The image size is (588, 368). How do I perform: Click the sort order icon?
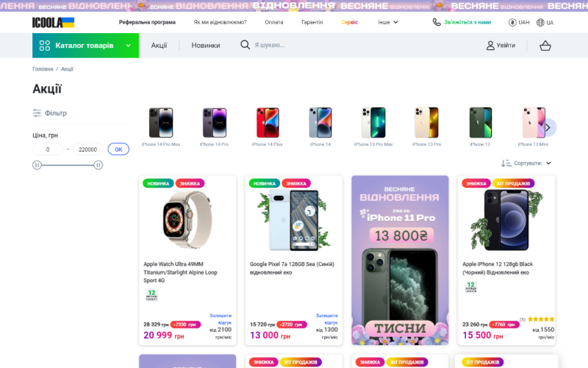(x=506, y=163)
